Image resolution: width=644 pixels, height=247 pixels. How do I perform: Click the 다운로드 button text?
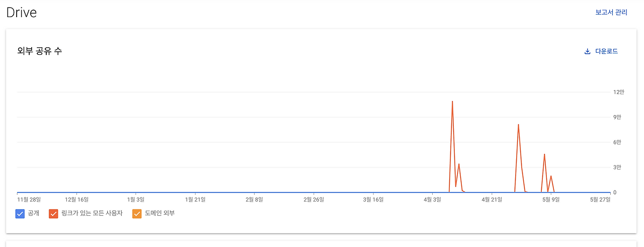click(606, 51)
